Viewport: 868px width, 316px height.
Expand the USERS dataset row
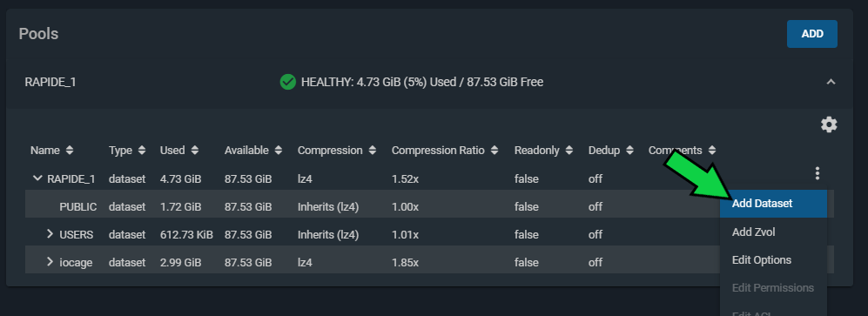(50, 234)
